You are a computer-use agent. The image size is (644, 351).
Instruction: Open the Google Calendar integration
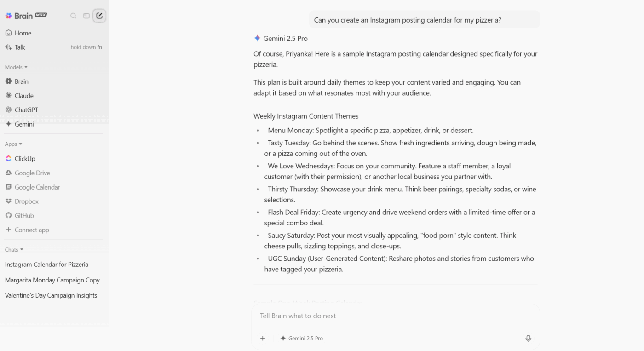click(37, 187)
